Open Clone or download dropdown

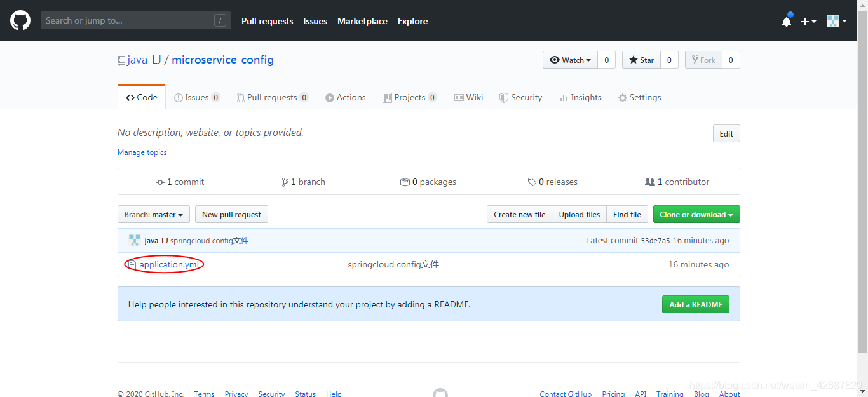coord(696,215)
